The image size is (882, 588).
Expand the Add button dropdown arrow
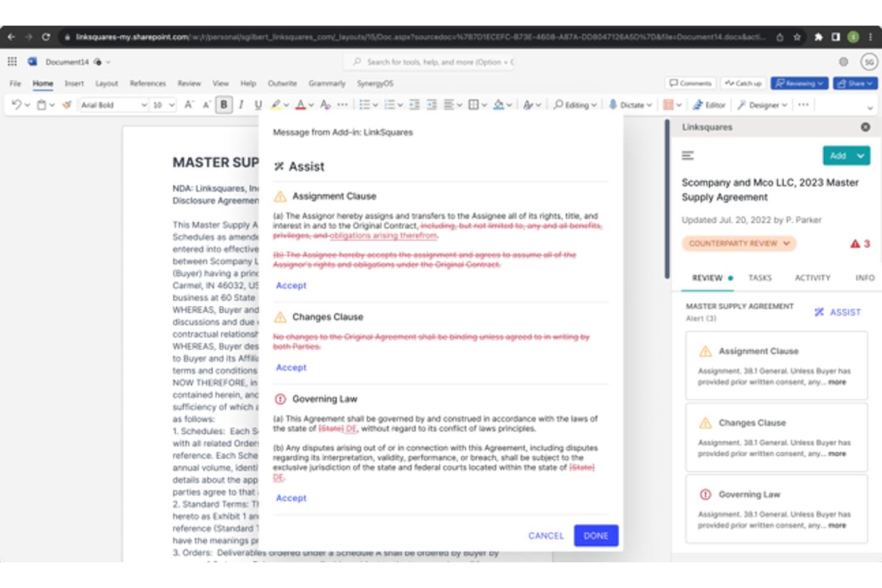click(x=861, y=155)
